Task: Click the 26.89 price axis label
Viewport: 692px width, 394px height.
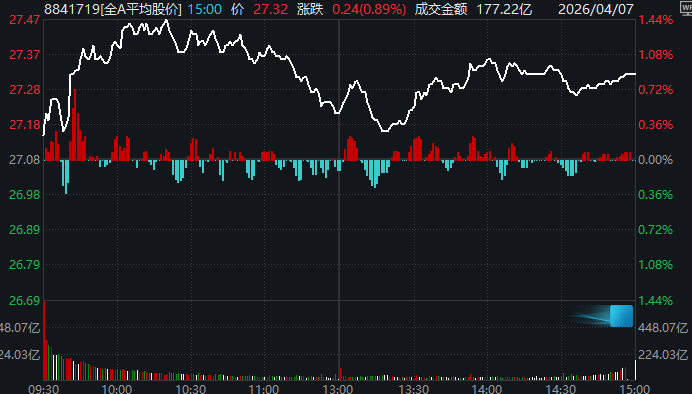Action: coord(25,229)
